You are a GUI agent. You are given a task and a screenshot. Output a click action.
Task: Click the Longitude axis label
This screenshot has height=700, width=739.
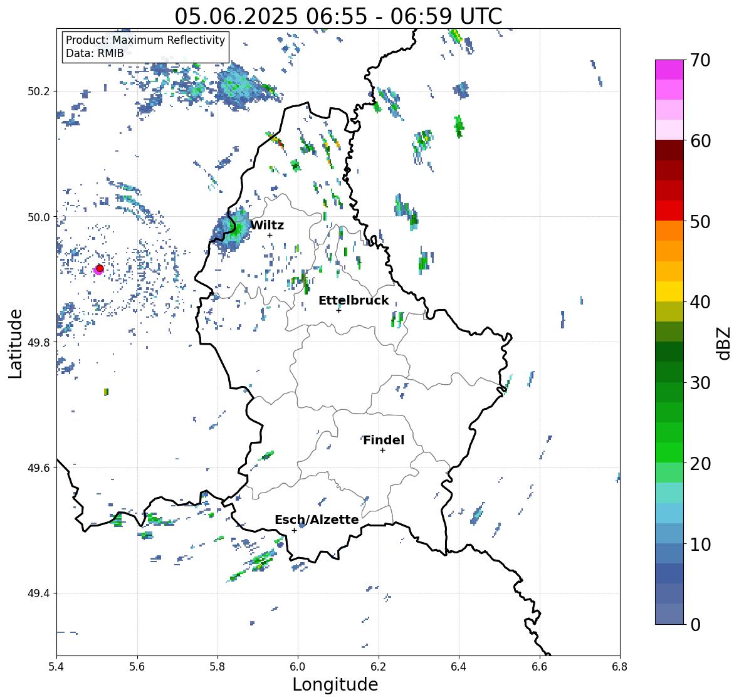coord(335,684)
